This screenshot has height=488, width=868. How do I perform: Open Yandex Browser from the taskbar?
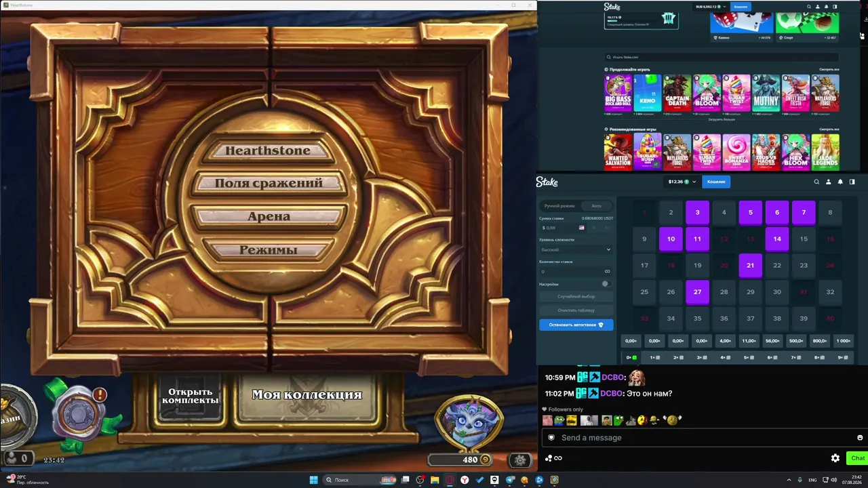click(x=465, y=480)
